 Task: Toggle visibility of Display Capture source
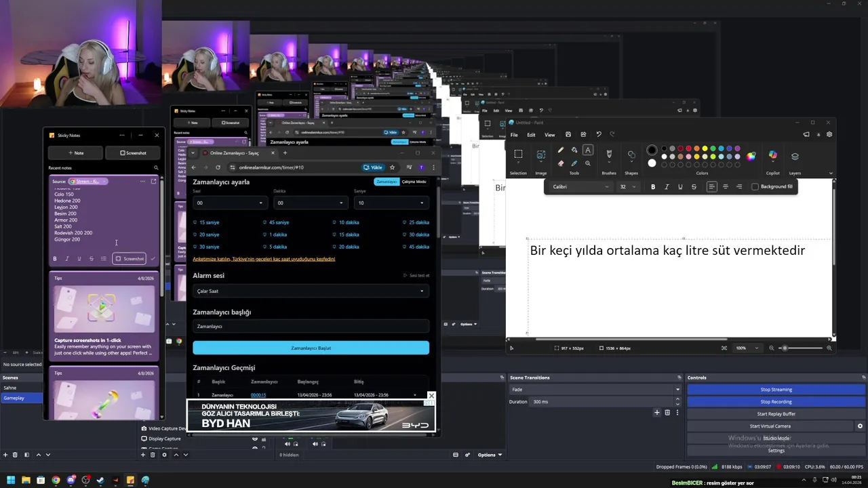point(255,439)
